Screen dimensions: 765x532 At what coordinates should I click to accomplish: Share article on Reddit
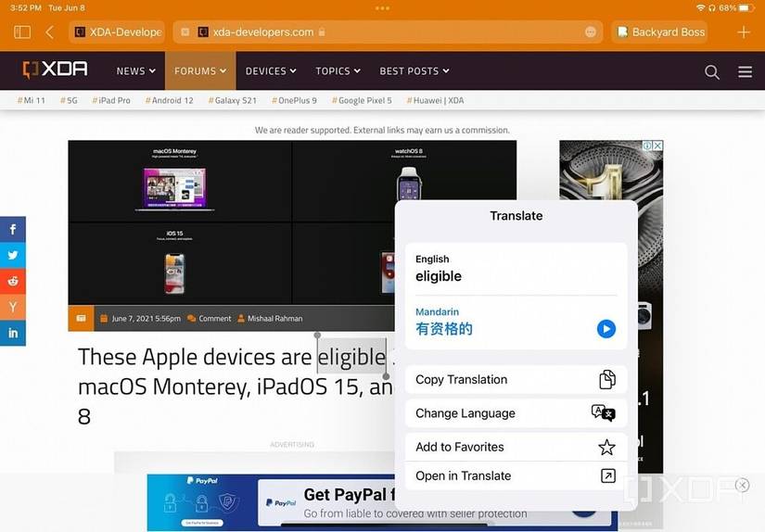13,281
